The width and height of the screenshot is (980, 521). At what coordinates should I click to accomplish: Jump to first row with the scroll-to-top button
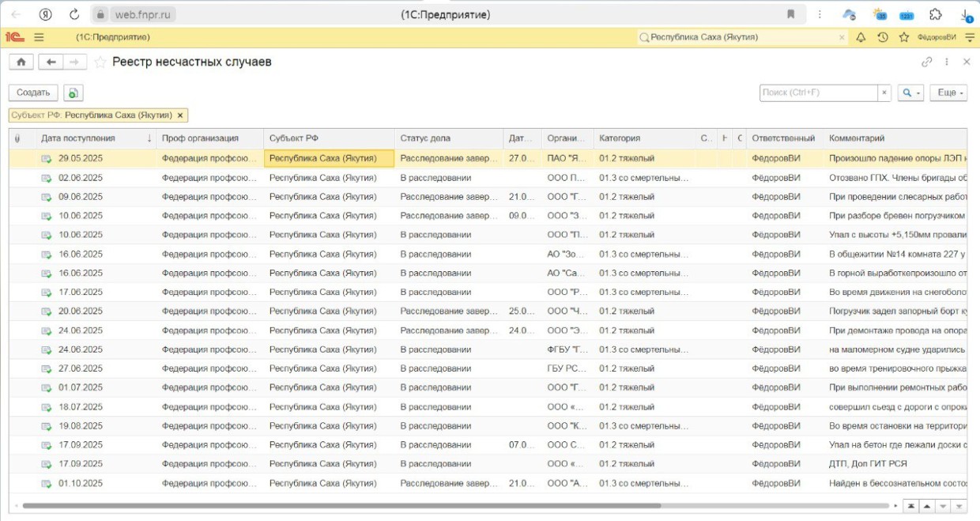(911, 506)
